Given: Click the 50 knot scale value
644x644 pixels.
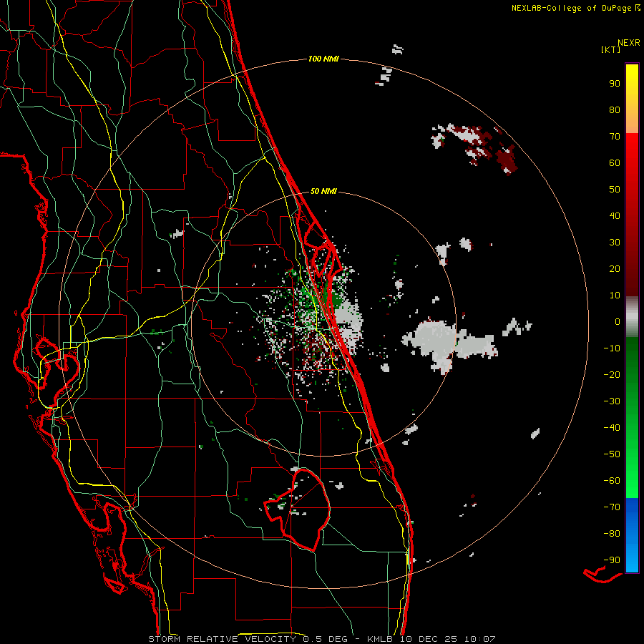Looking at the screenshot, I should (x=615, y=190).
